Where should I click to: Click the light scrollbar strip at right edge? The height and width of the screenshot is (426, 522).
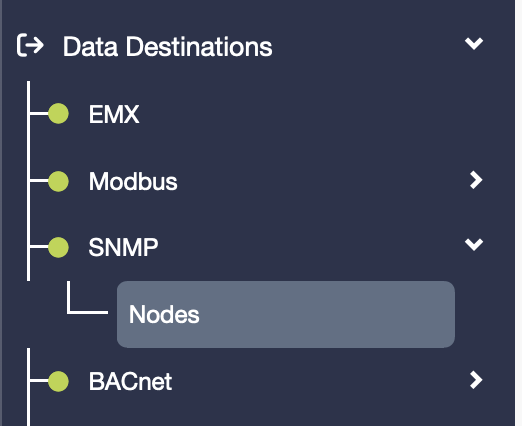point(519,213)
